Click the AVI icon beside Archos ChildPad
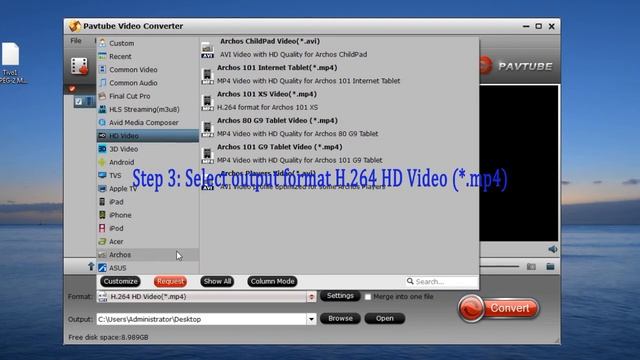 click(x=207, y=51)
